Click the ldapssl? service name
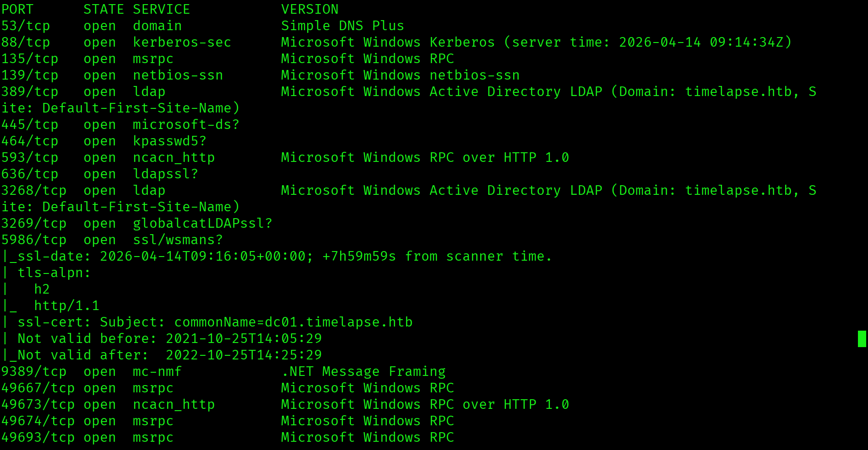 coord(165,174)
